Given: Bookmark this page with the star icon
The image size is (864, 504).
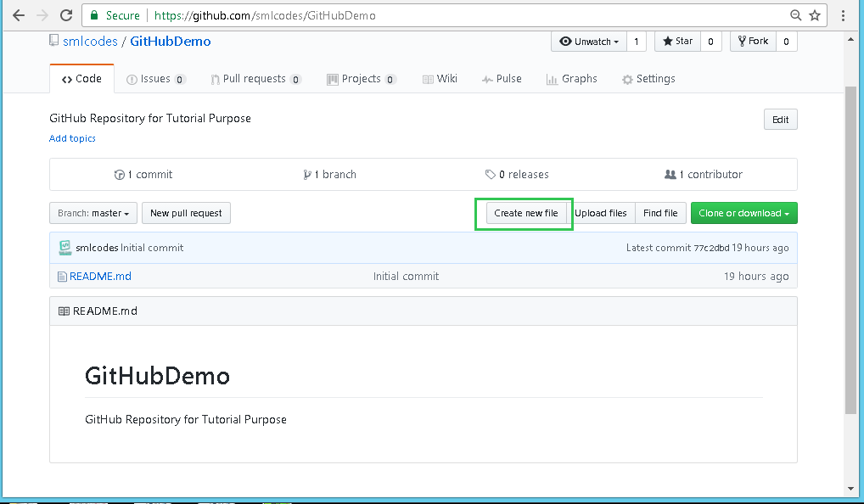Looking at the screenshot, I should coord(815,15).
